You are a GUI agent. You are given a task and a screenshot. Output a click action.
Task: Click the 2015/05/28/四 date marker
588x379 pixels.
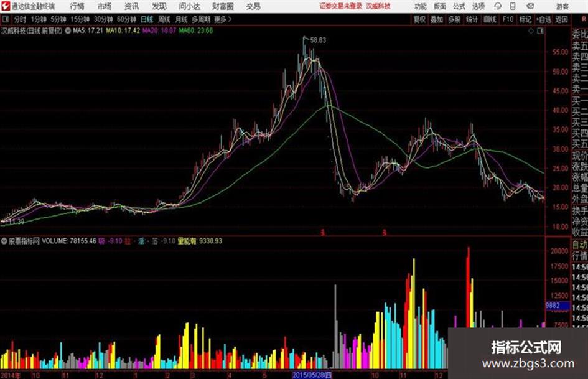click(x=312, y=375)
